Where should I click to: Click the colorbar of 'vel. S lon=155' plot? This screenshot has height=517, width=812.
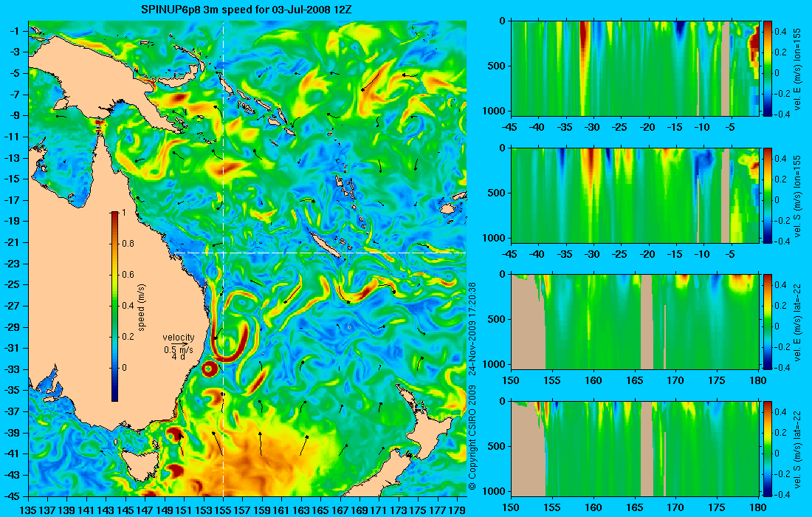click(x=767, y=195)
